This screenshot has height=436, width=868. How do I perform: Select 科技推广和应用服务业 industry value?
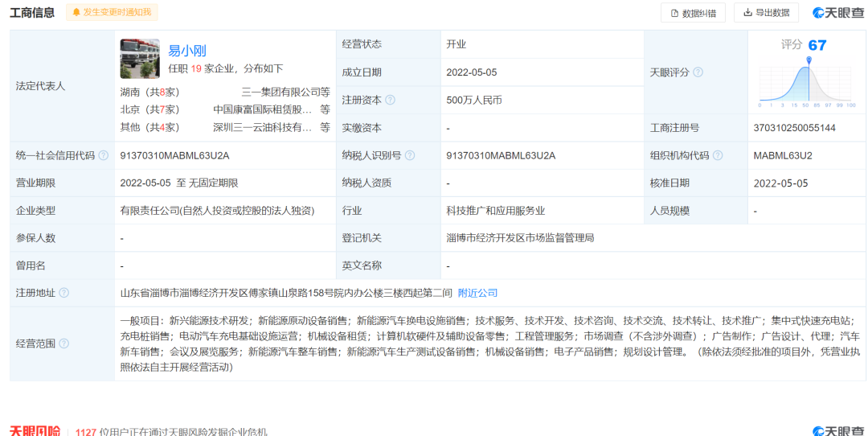[496, 211]
